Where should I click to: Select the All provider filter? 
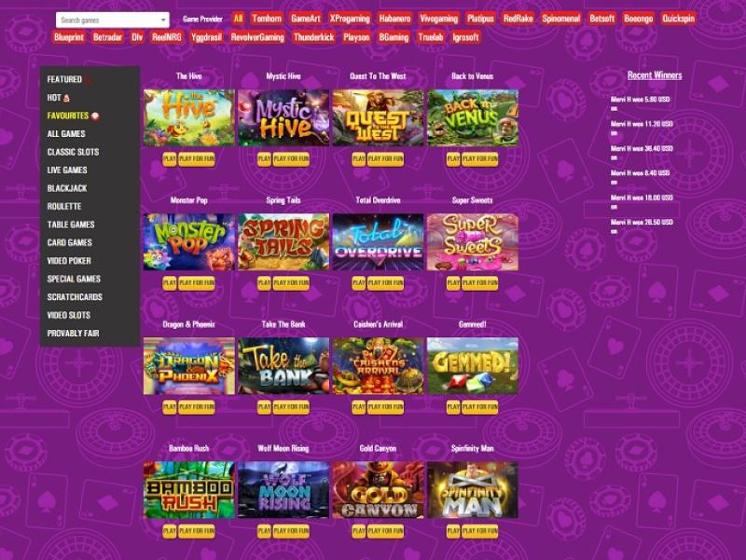coord(238,19)
